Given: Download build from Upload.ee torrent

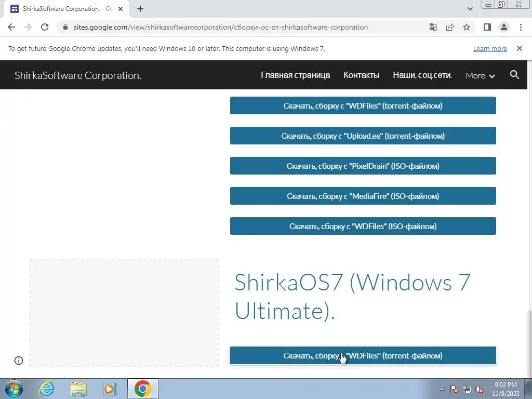Looking at the screenshot, I should pos(363,136).
